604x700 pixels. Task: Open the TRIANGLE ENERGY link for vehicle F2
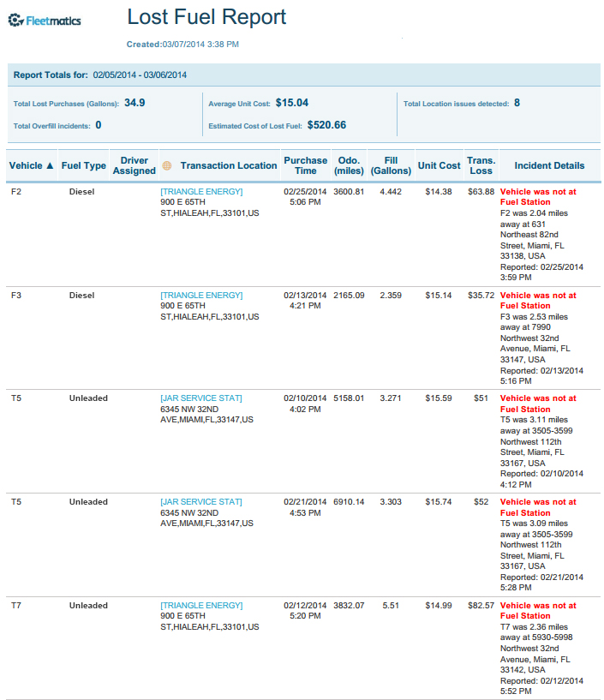coord(201,191)
